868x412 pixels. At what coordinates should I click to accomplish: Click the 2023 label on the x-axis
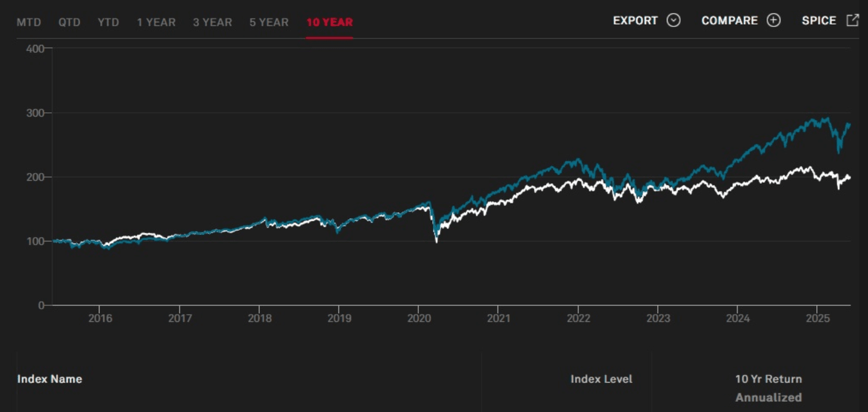click(x=658, y=318)
